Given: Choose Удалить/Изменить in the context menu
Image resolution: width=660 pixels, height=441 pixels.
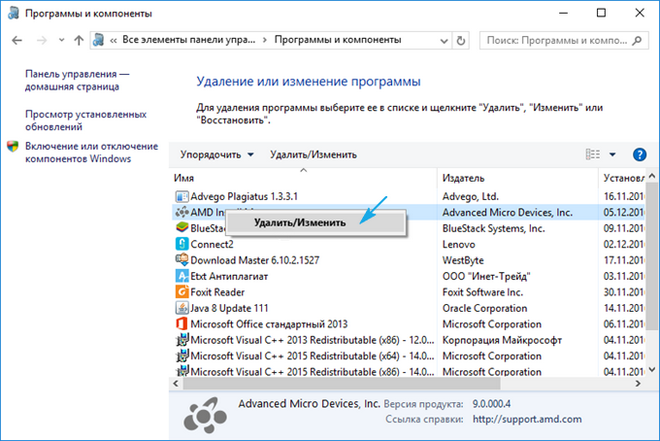Looking at the screenshot, I should (x=300, y=223).
